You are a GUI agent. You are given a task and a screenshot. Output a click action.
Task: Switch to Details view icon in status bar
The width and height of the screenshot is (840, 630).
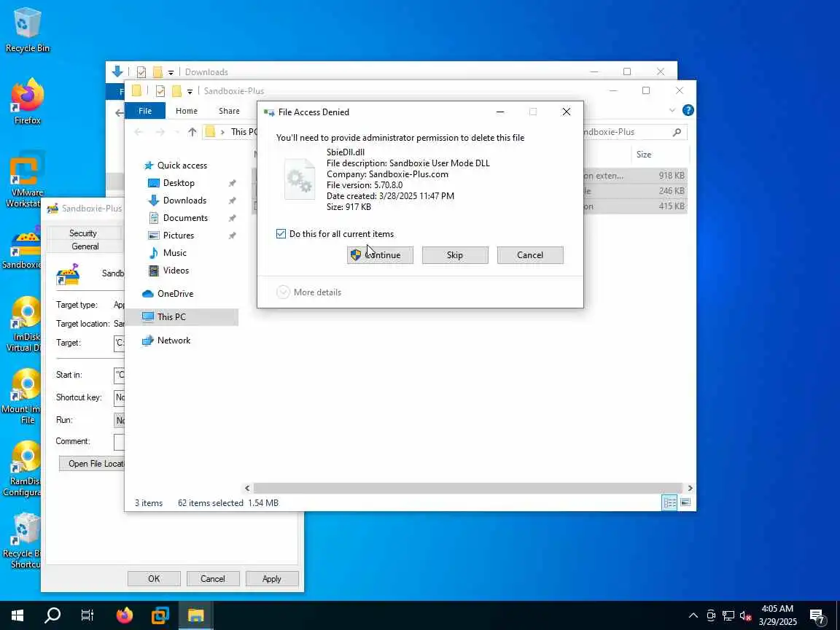(x=669, y=502)
